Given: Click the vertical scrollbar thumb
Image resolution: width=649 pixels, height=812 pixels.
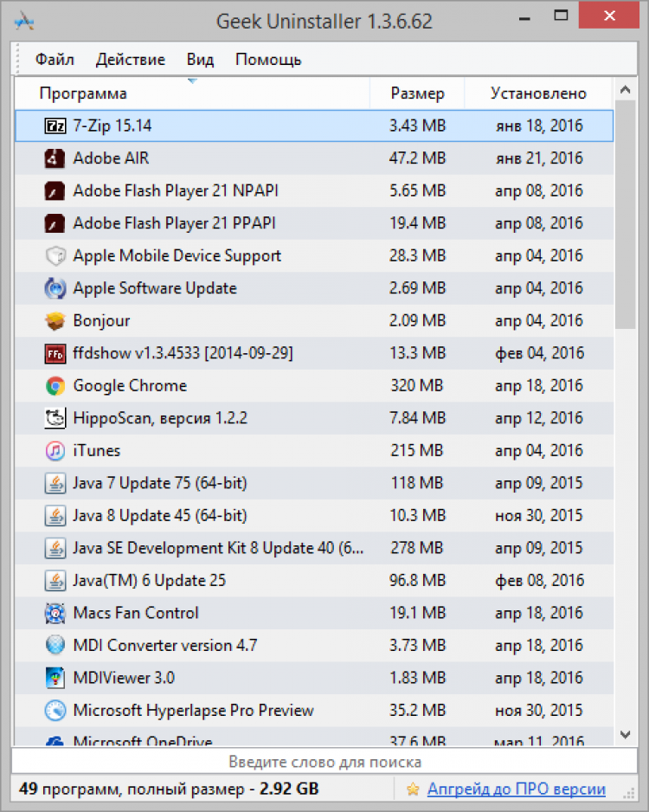Looking at the screenshot, I should pos(625,215).
